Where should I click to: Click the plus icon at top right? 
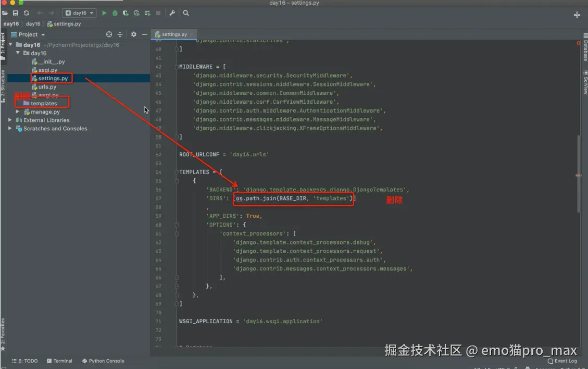pyautogui.click(x=577, y=15)
